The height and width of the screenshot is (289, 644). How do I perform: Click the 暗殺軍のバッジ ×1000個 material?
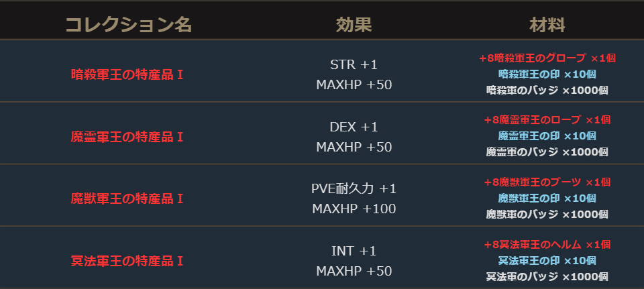coord(547,90)
